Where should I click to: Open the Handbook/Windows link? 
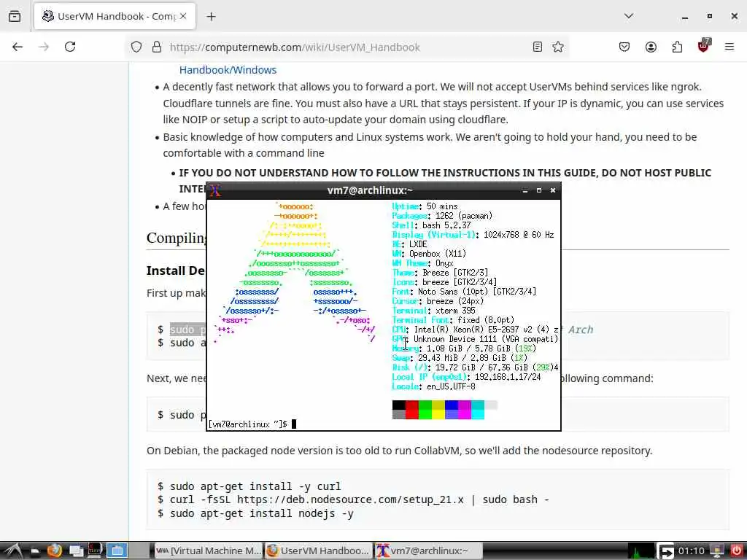tap(228, 69)
